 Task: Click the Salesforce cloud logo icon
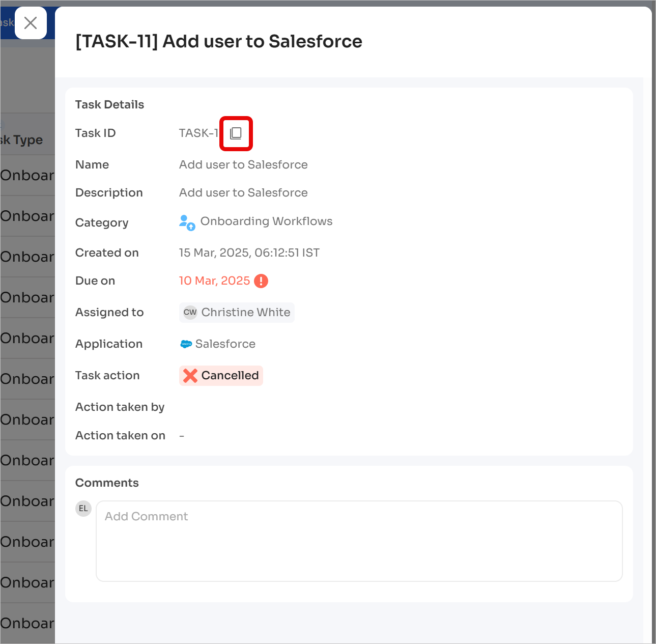pos(186,344)
